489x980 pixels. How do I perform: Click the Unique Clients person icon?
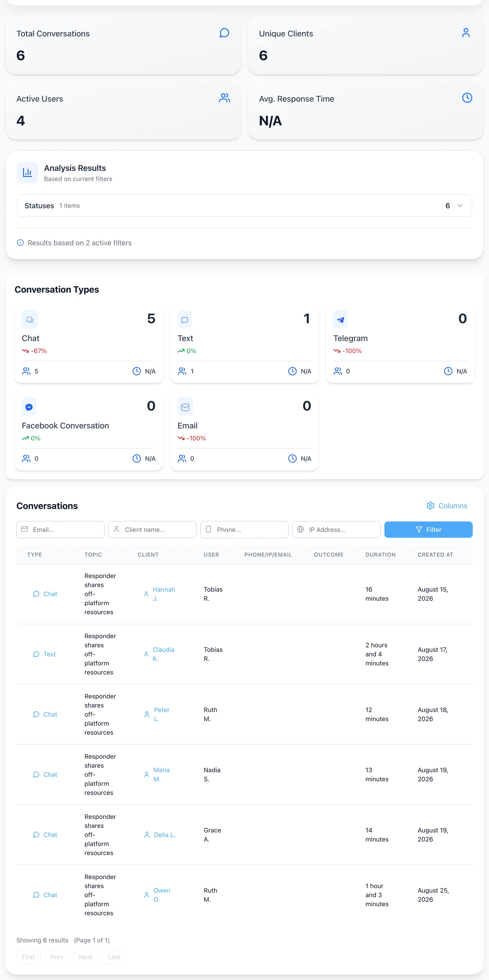point(466,33)
